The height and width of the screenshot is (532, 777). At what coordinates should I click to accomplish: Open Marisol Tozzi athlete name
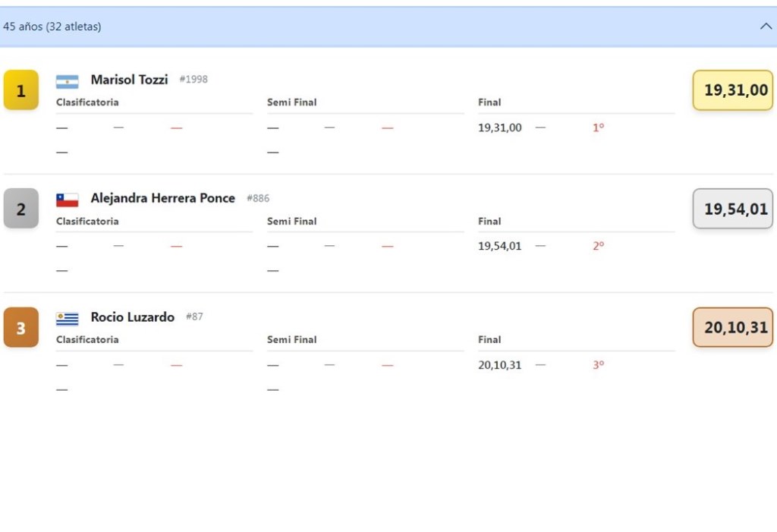pos(129,80)
